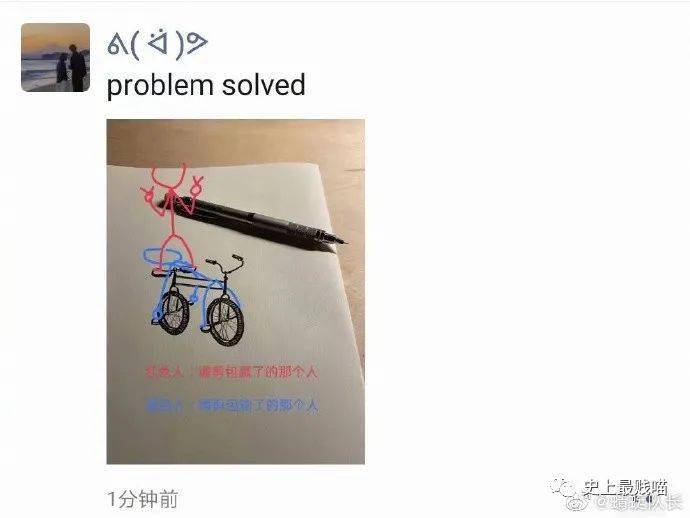Image resolution: width=690 pixels, height=518 pixels.
Task: Click the red stick figure's head
Action: tap(168, 176)
